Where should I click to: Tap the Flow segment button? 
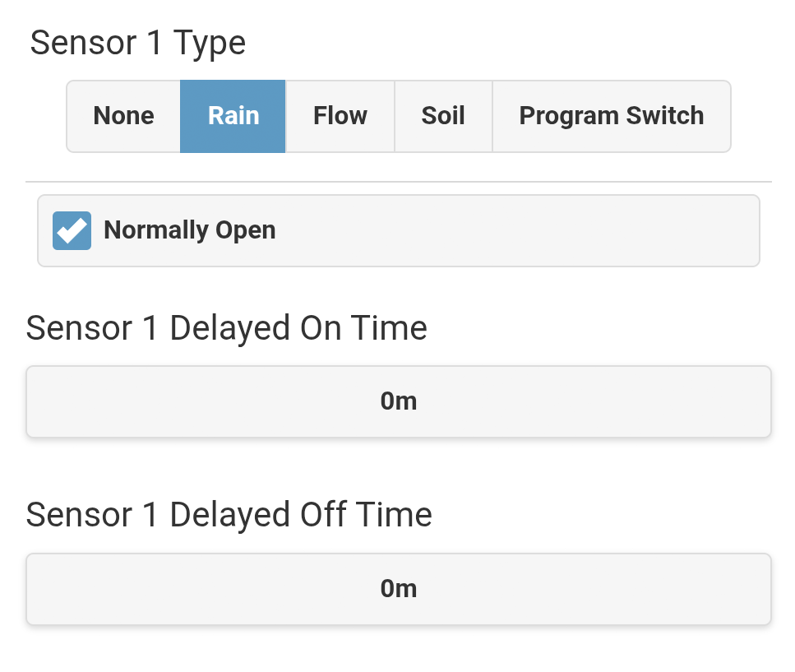click(x=340, y=116)
